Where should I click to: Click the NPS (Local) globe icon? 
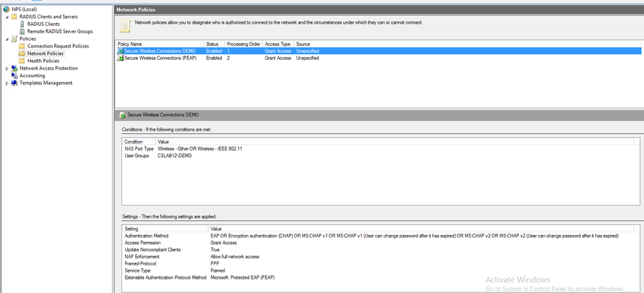tap(7, 9)
